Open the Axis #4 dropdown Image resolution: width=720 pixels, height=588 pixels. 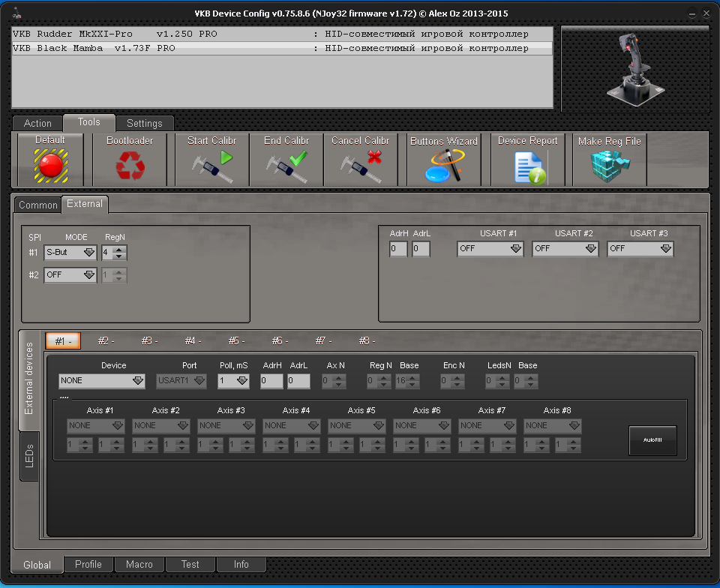[x=291, y=425]
